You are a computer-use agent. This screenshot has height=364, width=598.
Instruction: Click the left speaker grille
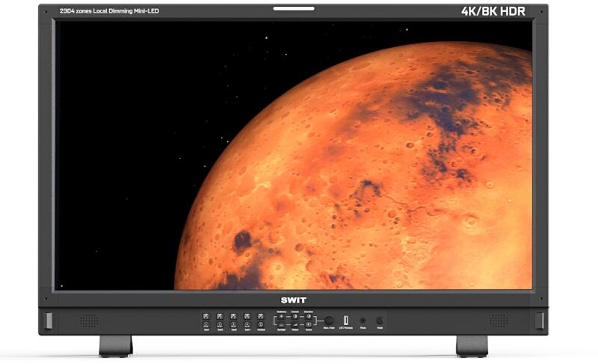pyautogui.click(x=89, y=320)
